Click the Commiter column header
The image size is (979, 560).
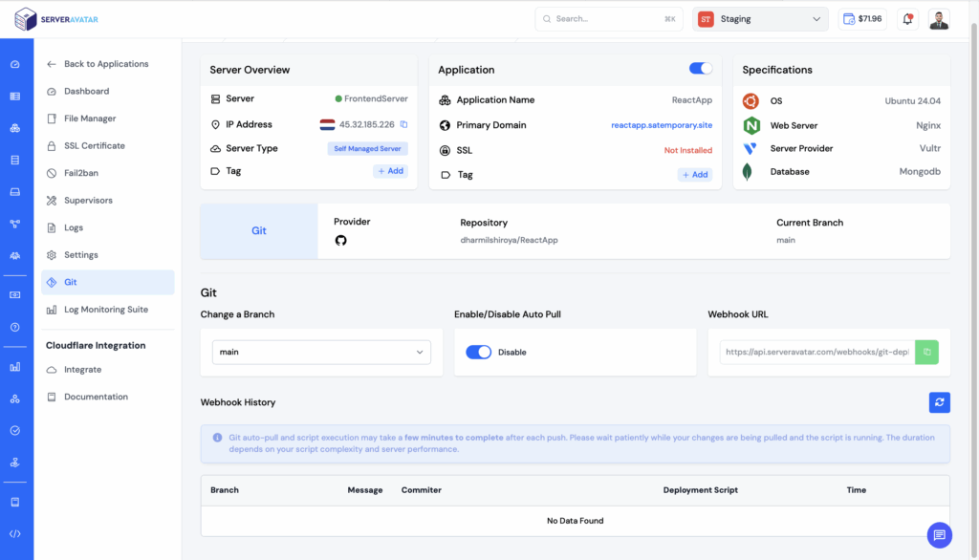(422, 490)
